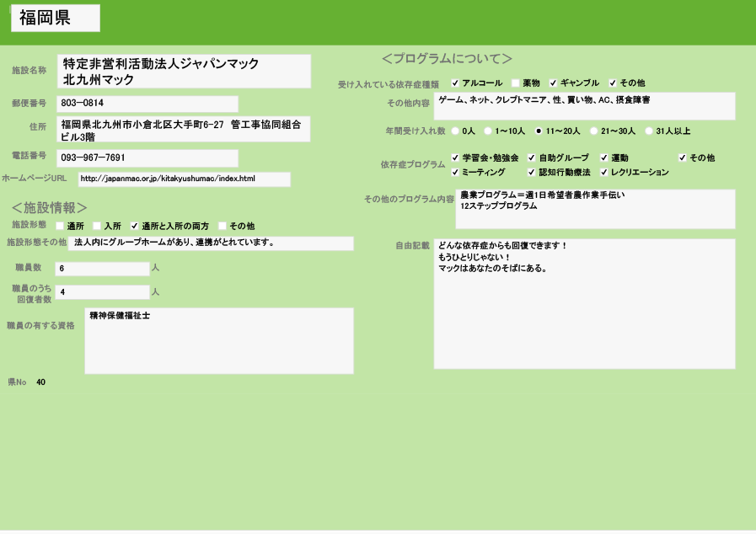Choose the 21〜30人 radio option
Screen dimensions: 756x534
pyautogui.click(x=594, y=131)
